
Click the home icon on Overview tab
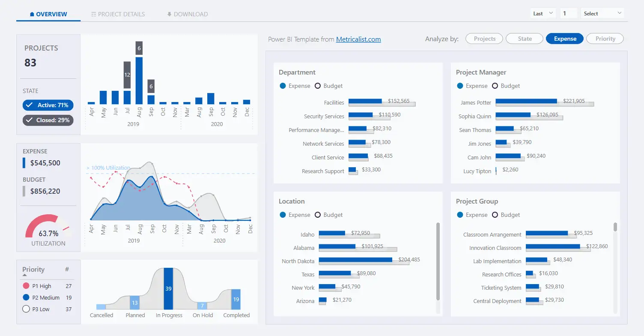[x=32, y=14]
